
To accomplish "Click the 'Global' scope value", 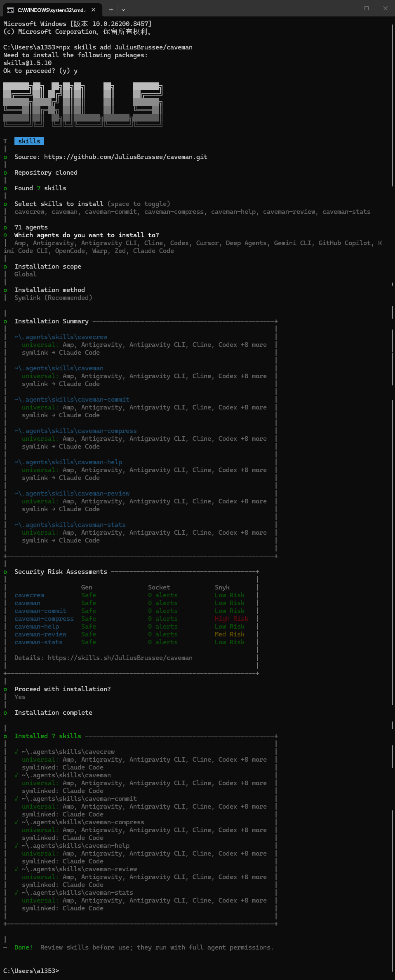I will 26,274.
